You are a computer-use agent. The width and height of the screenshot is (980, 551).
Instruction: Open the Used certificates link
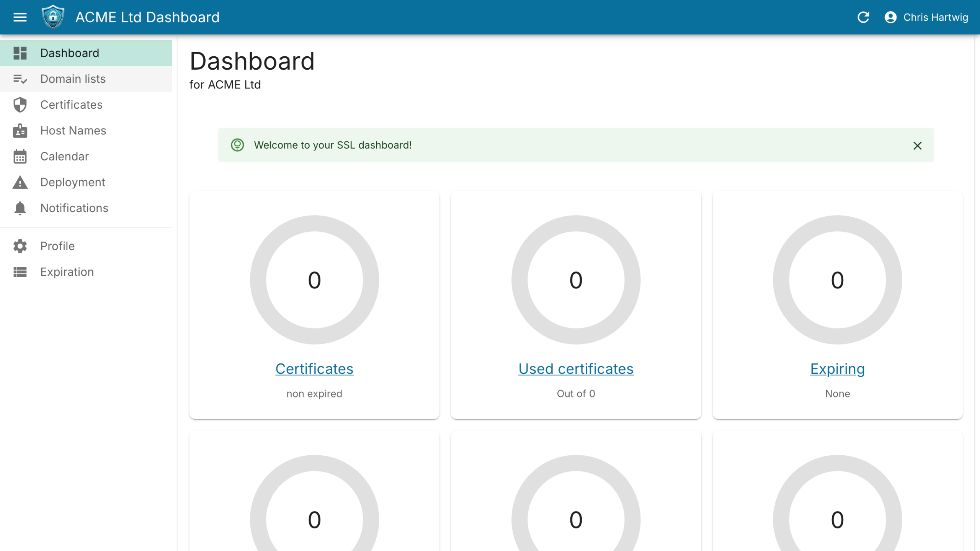(x=576, y=369)
